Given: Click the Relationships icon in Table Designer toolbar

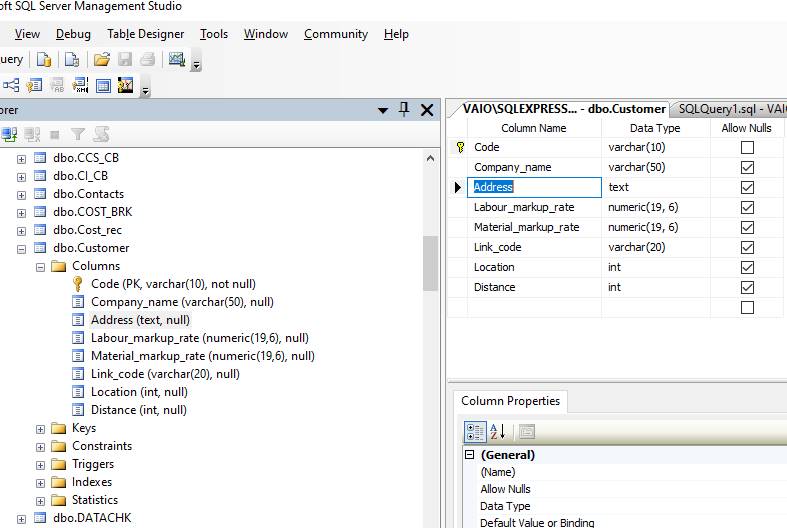Looking at the screenshot, I should 11,86.
